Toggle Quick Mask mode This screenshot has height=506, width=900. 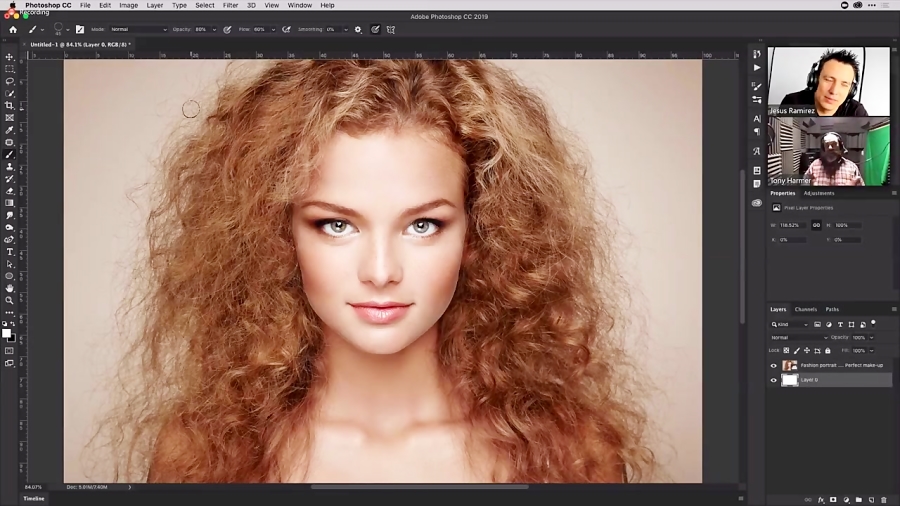tap(10, 351)
